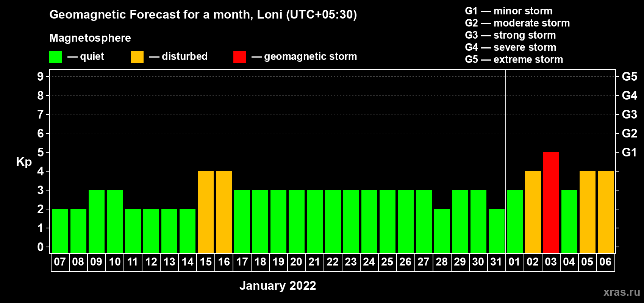Select the orange bar for February 05

587,212
